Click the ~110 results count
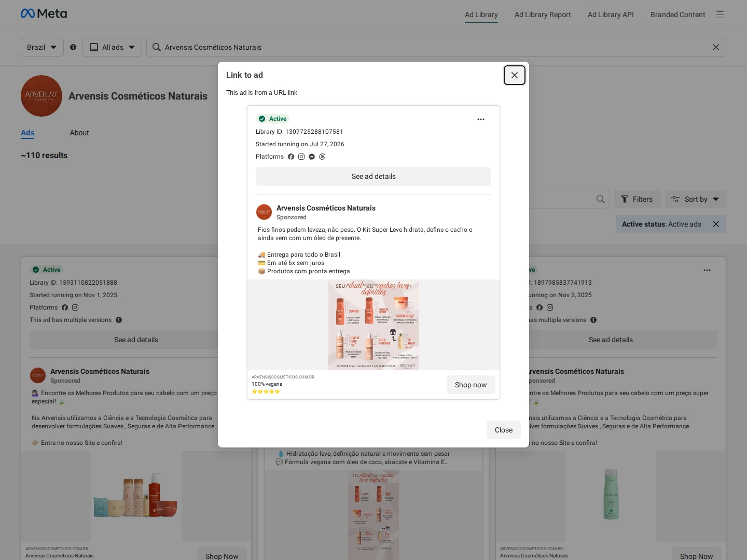This screenshot has width=747, height=560. tap(44, 156)
